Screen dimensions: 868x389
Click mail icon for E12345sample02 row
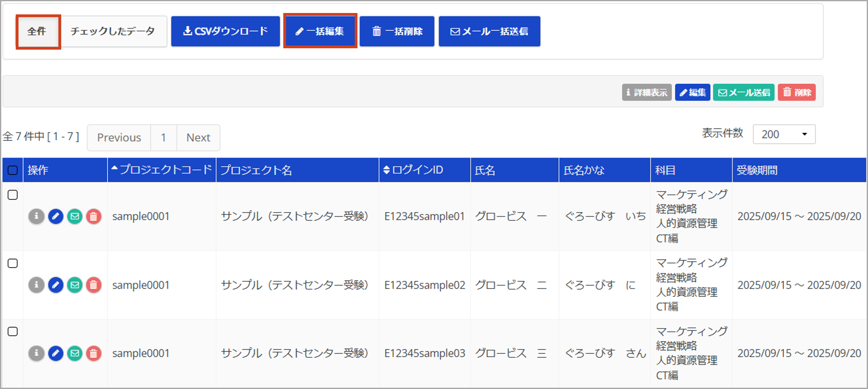(75, 285)
